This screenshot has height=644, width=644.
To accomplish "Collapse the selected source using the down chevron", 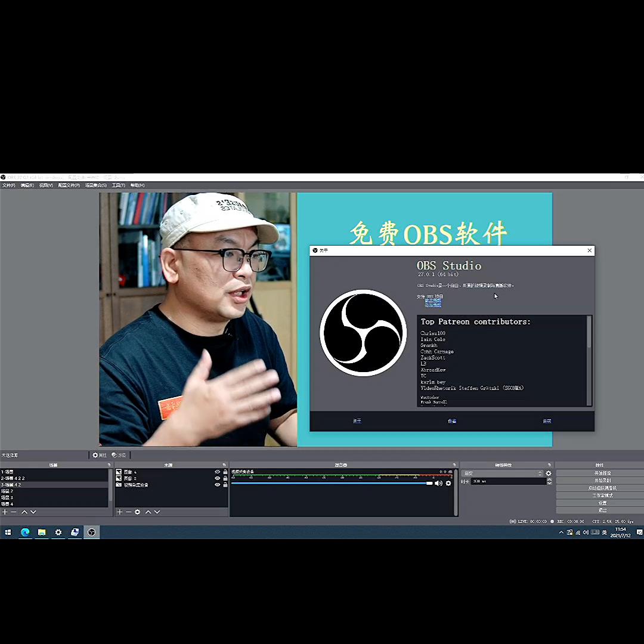I will point(157,512).
